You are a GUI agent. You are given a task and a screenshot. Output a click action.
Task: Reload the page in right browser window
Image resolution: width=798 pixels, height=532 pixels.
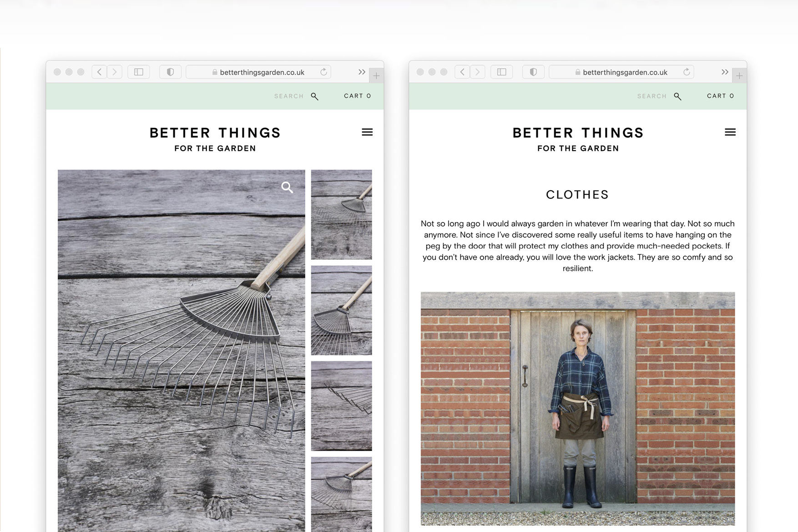pyautogui.click(x=687, y=72)
